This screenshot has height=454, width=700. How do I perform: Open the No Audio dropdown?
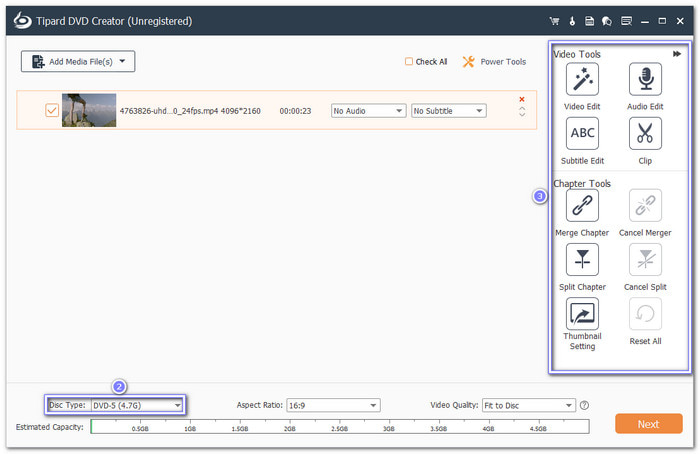tap(368, 111)
